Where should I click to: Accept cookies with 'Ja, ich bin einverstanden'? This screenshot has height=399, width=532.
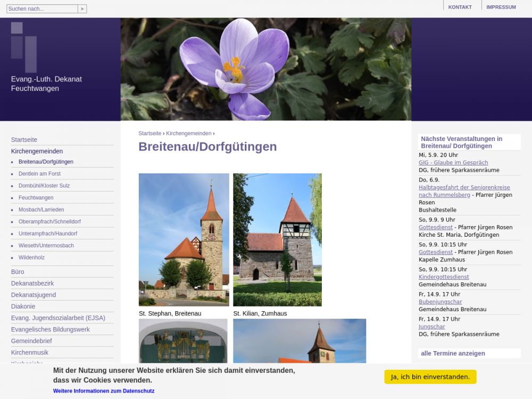pyautogui.click(x=430, y=377)
